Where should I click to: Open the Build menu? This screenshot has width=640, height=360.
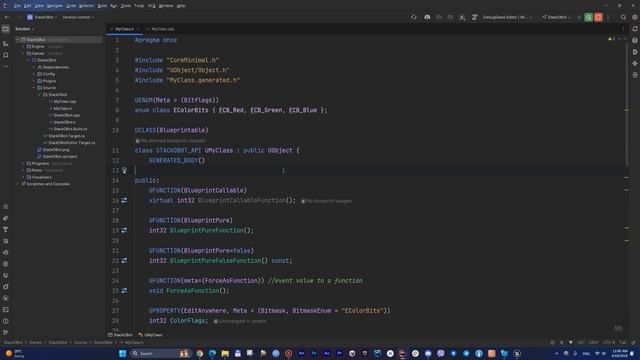coord(102,6)
